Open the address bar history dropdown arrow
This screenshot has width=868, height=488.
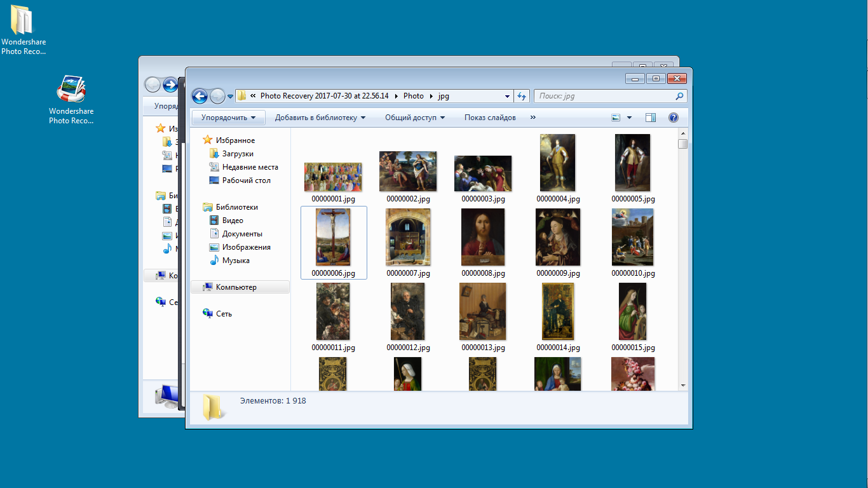(507, 97)
